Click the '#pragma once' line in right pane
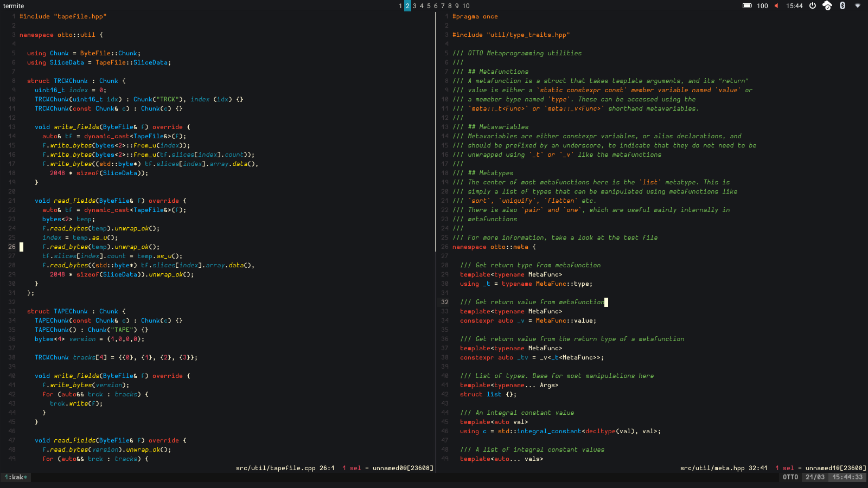 tap(475, 16)
